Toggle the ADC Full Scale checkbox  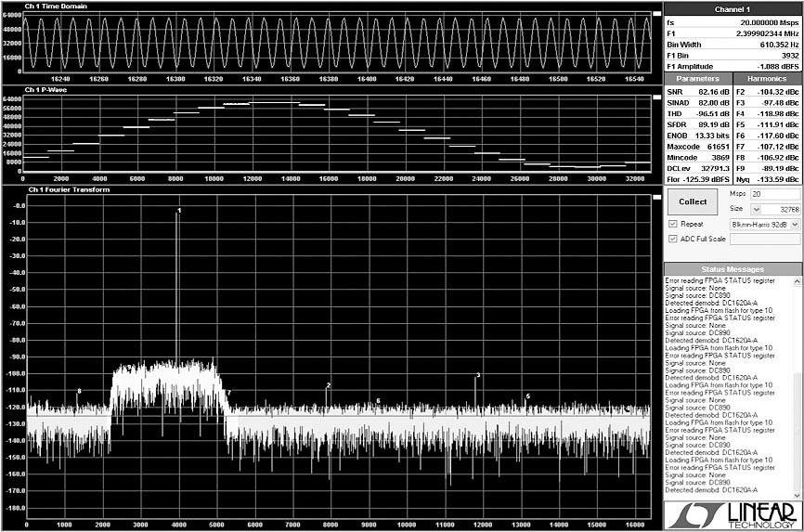(673, 239)
